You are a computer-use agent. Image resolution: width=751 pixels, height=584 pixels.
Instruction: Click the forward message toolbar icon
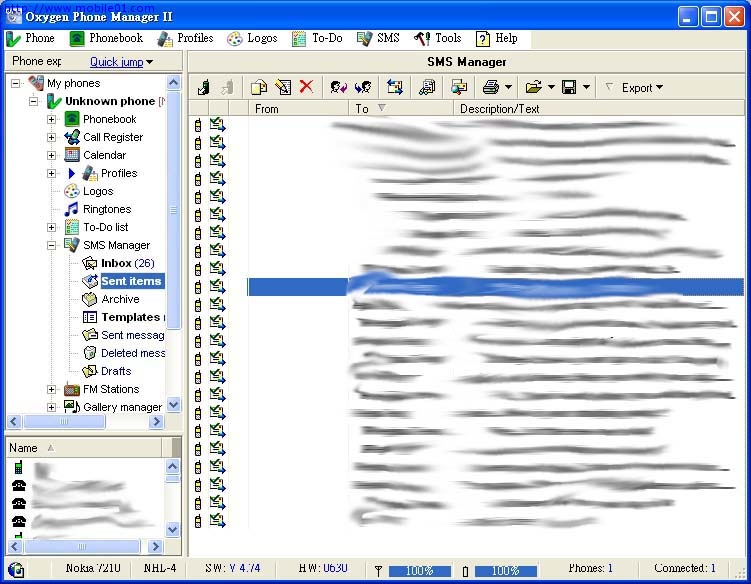coord(363,88)
